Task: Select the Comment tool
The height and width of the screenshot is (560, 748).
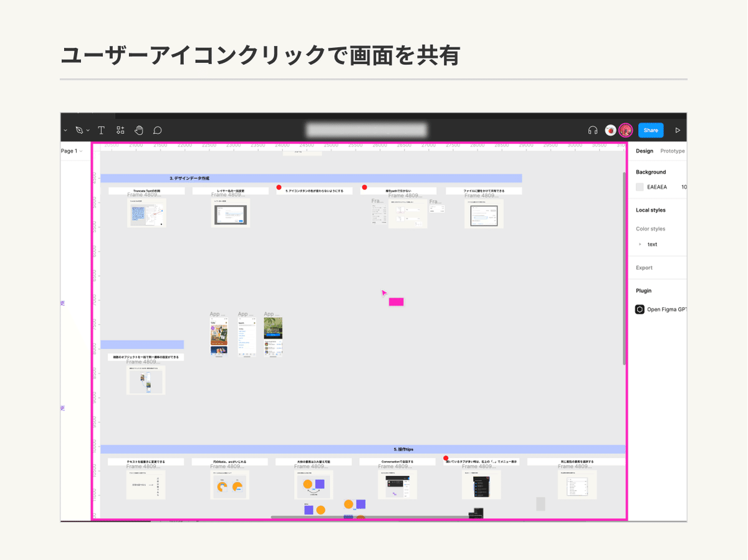Action: pyautogui.click(x=158, y=130)
